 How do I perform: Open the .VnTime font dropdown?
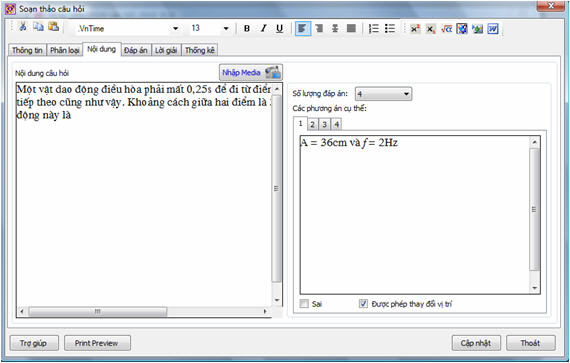point(176,28)
